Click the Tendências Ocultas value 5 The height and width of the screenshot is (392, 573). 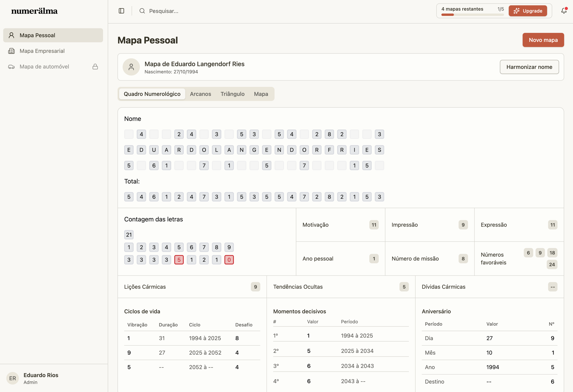pos(404,287)
